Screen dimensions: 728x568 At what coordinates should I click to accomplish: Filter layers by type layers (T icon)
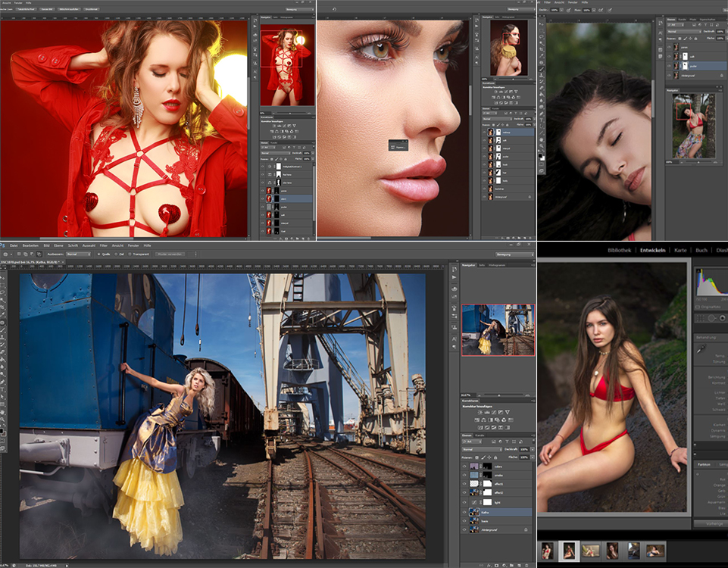click(x=507, y=442)
